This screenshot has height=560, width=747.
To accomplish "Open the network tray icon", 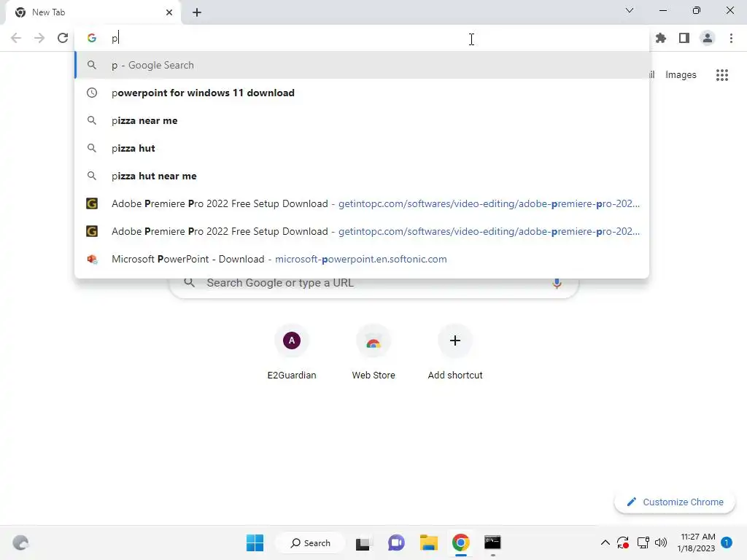I will tap(643, 542).
